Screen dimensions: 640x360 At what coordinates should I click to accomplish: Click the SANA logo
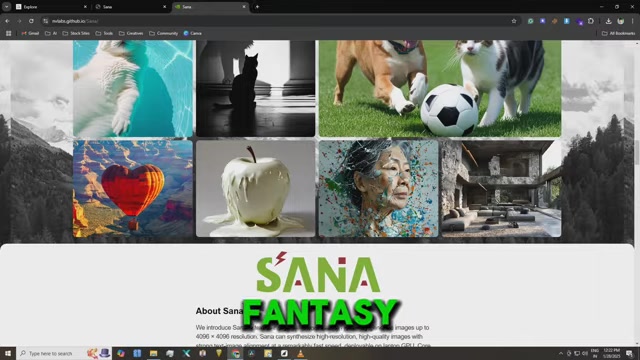318,272
